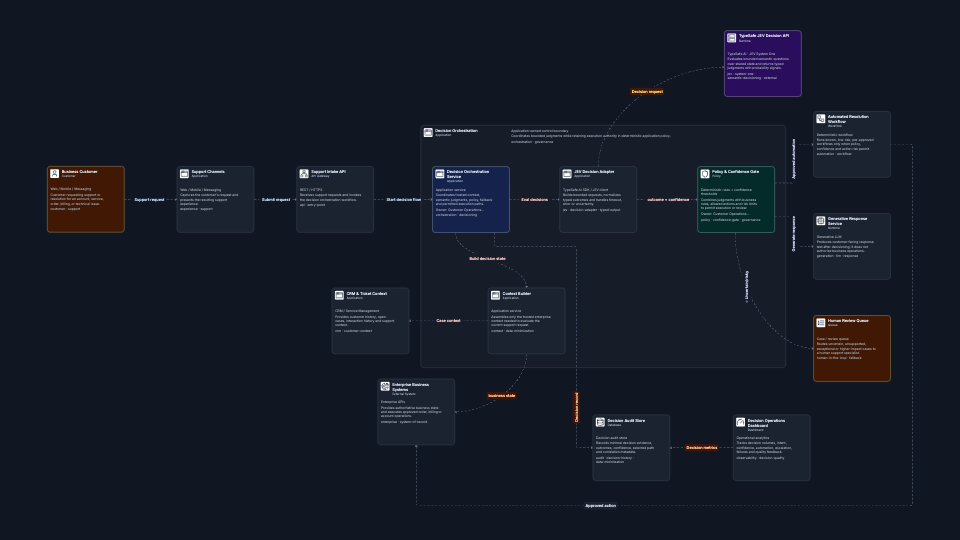Viewport: 960px width, 540px height.
Task: Click the TypeSafe JSV Decision API icon
Action: (732, 38)
